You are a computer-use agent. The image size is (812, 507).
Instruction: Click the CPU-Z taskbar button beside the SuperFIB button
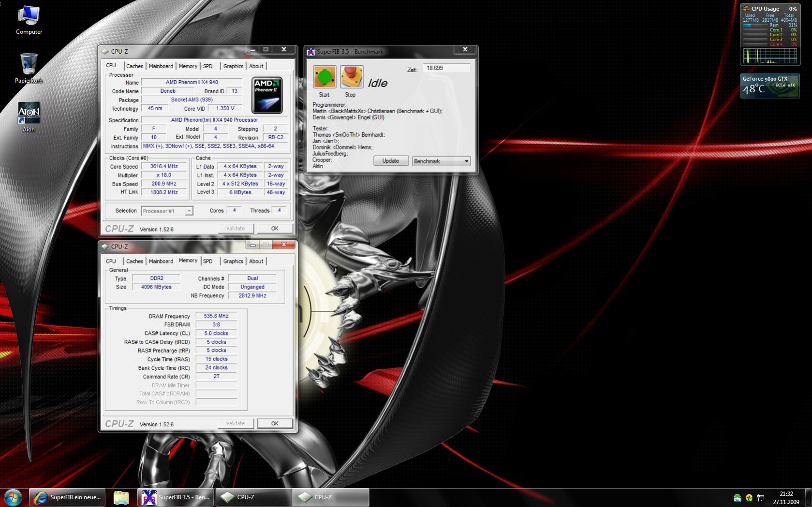coord(254,497)
